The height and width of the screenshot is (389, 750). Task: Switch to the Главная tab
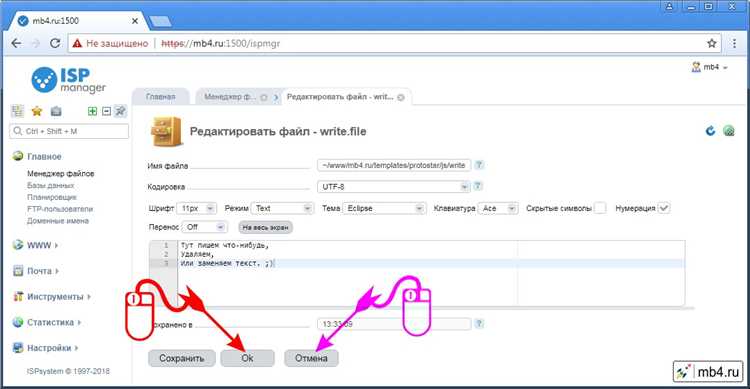161,97
